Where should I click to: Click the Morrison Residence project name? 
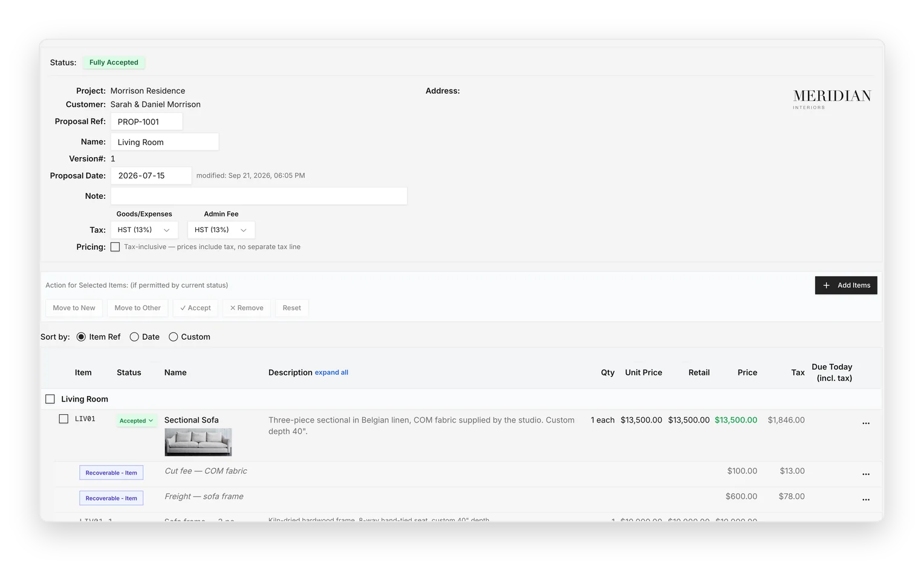point(148,91)
